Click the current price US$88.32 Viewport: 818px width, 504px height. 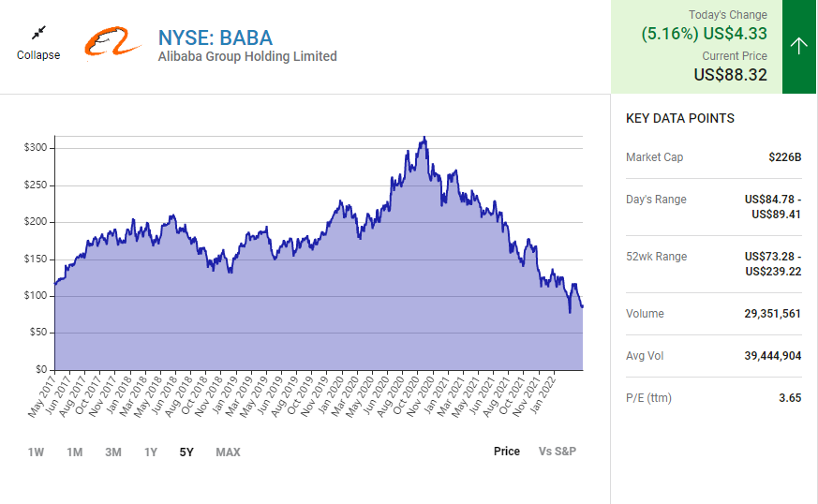[x=730, y=75]
